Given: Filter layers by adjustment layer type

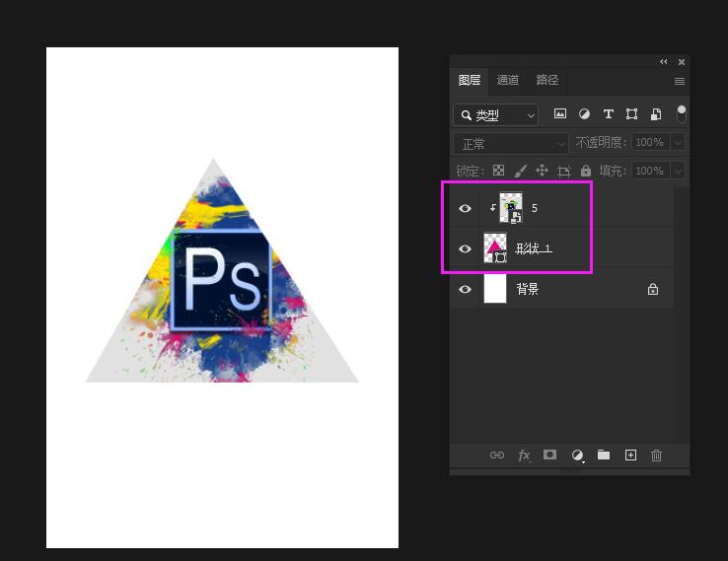Looking at the screenshot, I should click(584, 113).
